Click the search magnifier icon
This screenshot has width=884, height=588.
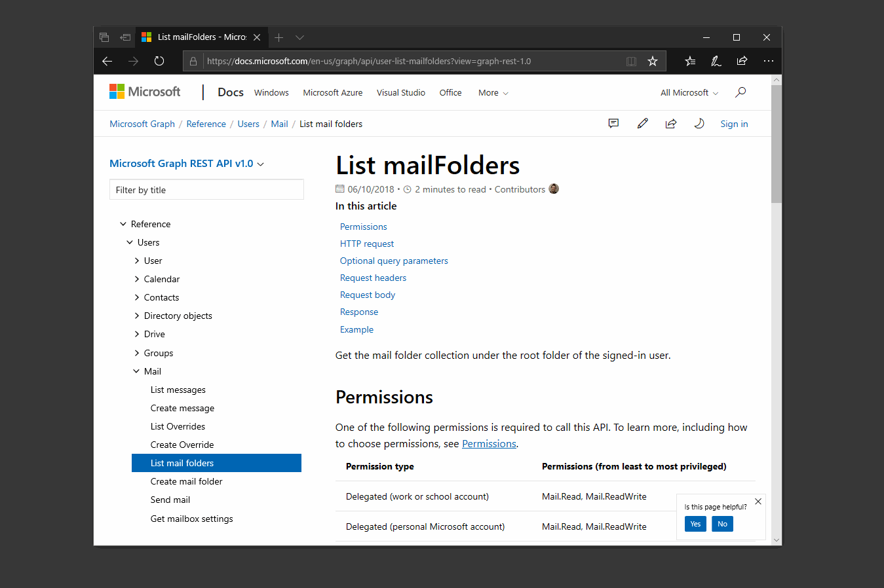[740, 92]
